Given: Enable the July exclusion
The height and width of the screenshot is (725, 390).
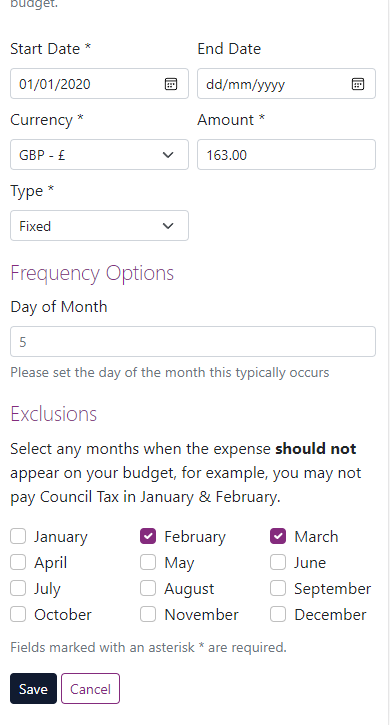Looking at the screenshot, I should pos(18,588).
